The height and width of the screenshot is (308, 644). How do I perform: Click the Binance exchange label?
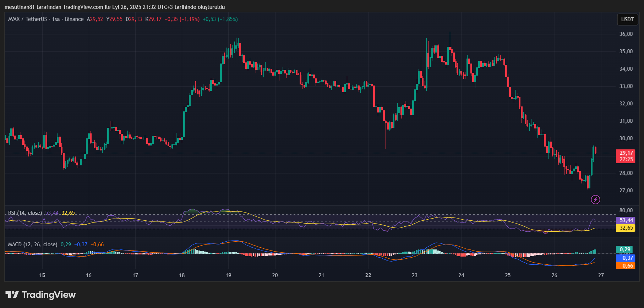pyautogui.click(x=74, y=19)
